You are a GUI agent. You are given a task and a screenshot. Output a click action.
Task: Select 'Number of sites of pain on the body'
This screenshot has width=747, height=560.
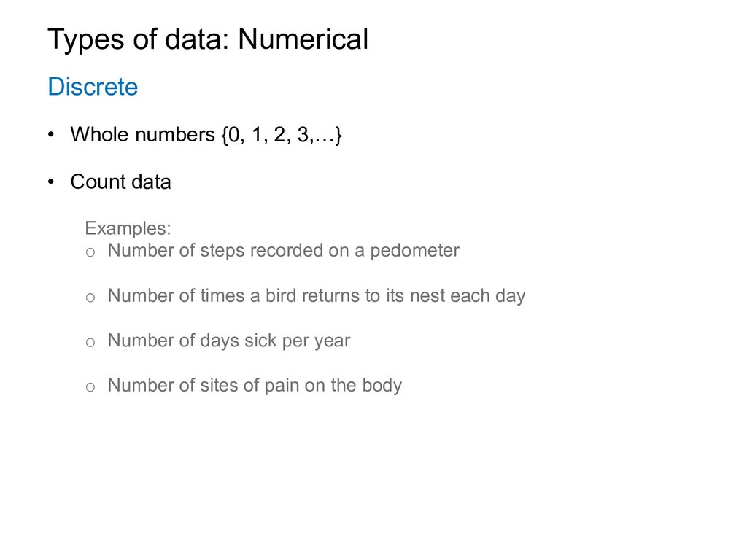pos(255,386)
